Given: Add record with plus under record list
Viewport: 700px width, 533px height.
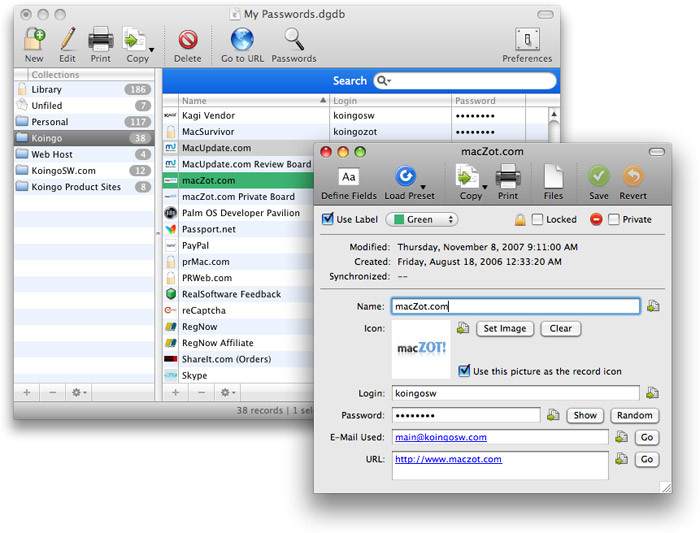Looking at the screenshot, I should [175, 392].
